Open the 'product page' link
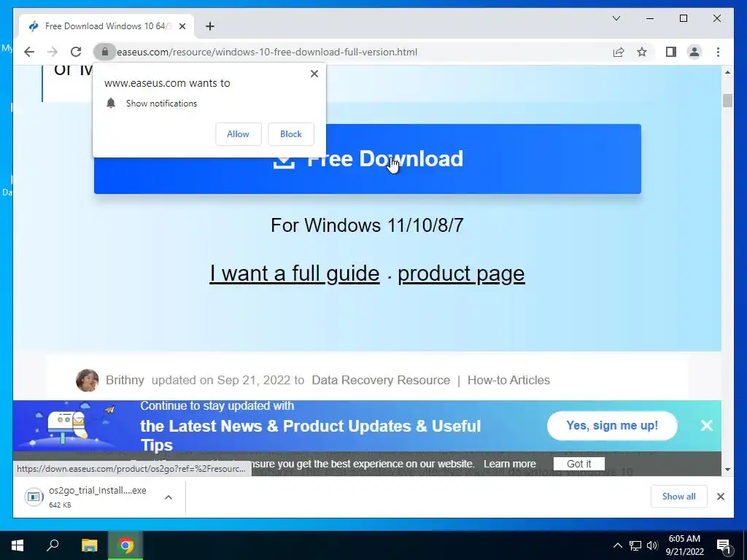 click(x=461, y=273)
